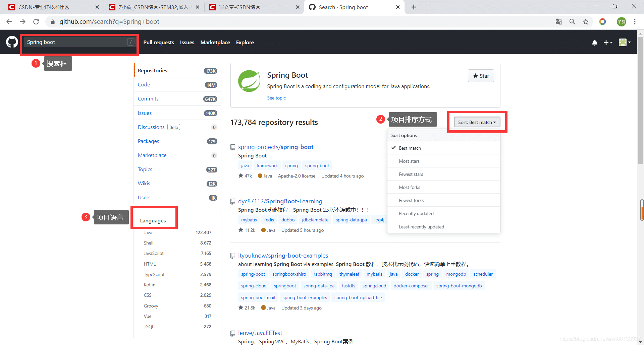644x345 pixels.
Task: Click the site lock icon in address bar
Action: coord(53,22)
